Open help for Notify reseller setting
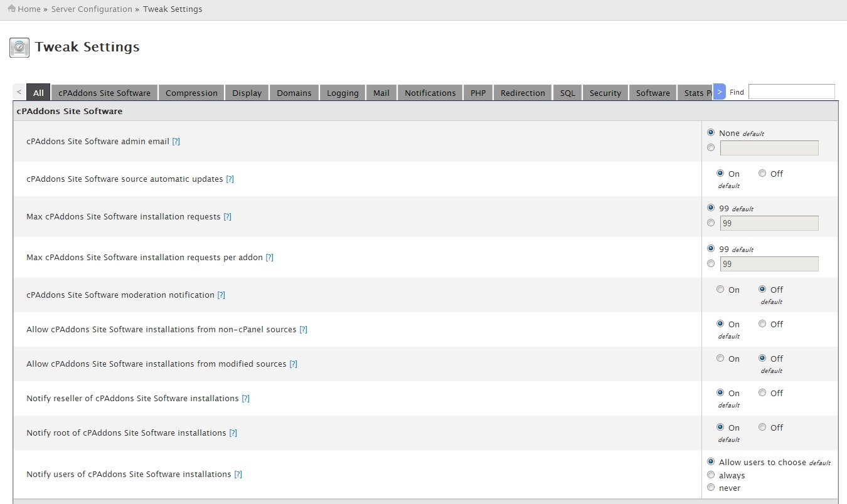Screen dimensions: 847x504 pos(245,399)
